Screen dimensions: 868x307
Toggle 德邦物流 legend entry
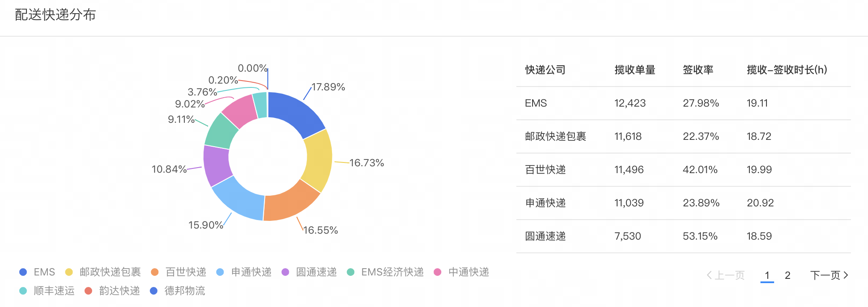tap(178, 291)
